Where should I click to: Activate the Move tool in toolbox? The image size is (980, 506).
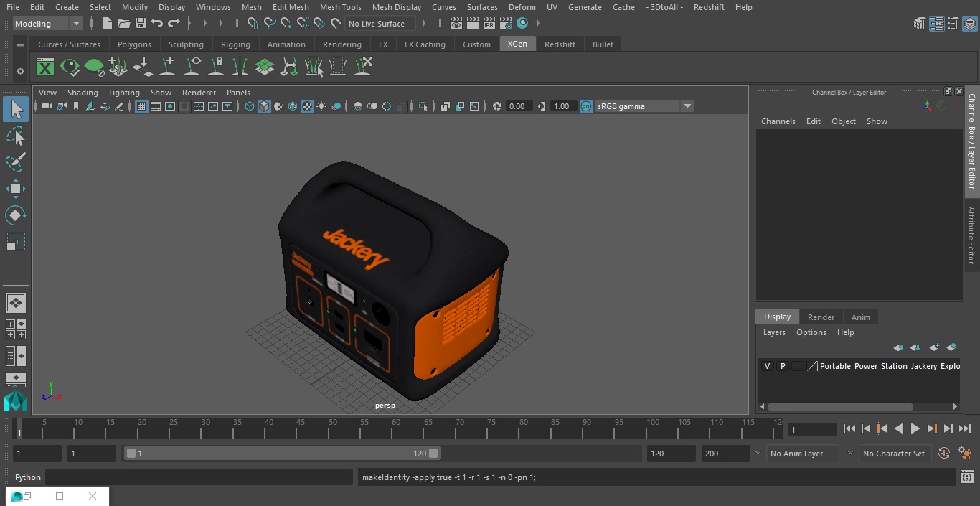[x=16, y=189]
